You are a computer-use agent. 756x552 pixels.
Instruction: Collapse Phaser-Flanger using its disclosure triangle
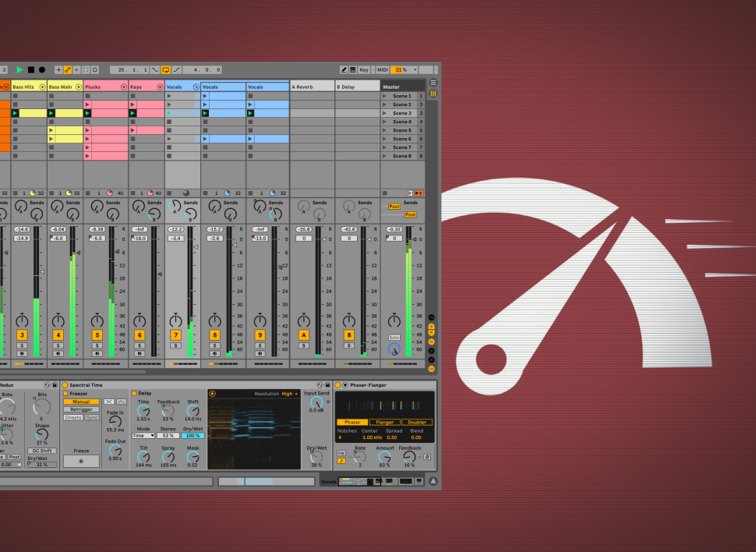tap(345, 385)
